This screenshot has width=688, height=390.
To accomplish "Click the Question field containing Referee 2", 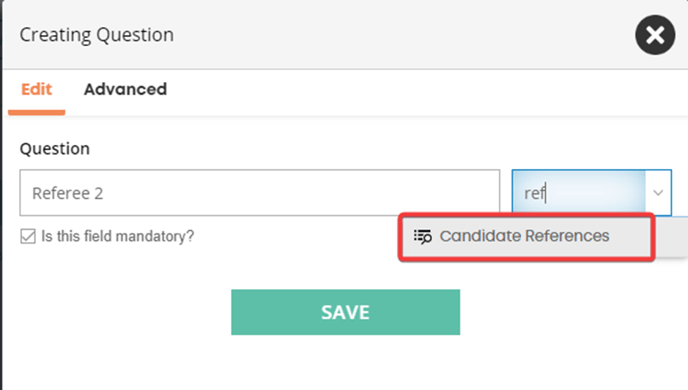I will point(259,193).
